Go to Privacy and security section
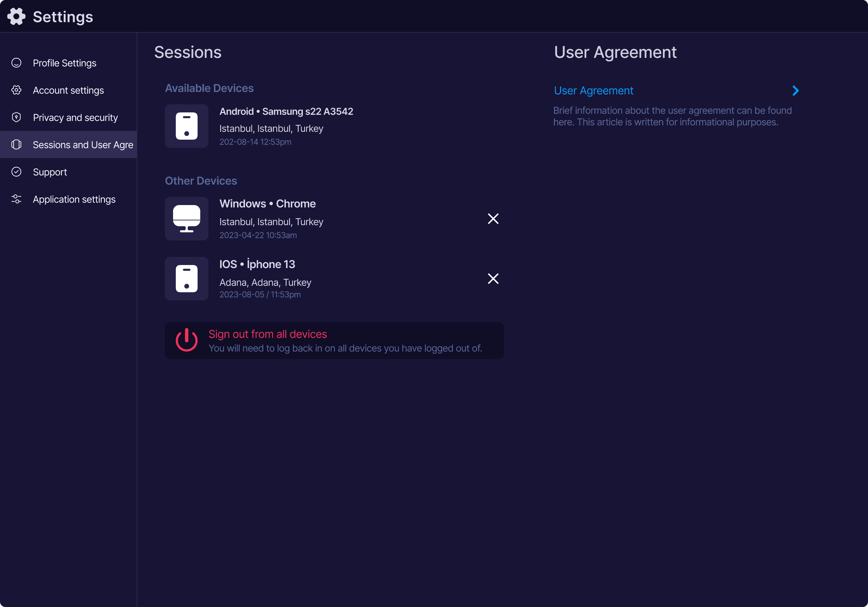 [75, 118]
